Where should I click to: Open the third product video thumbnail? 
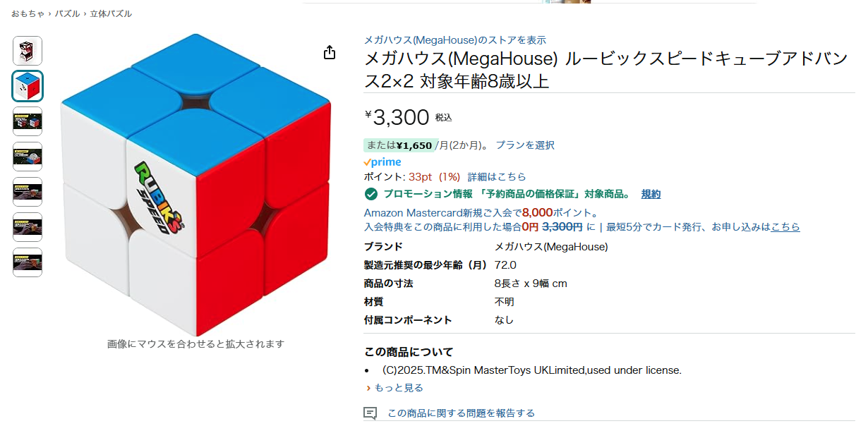pyautogui.click(x=28, y=121)
